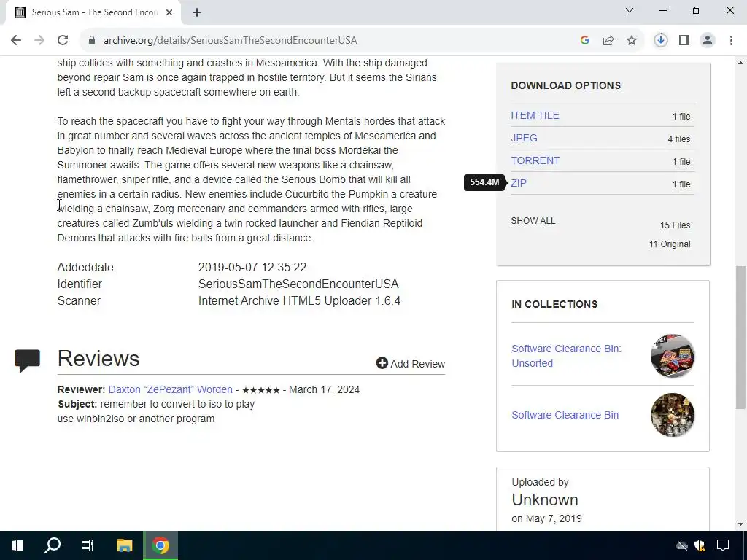Select the Serious Sam - The Second Encounter tab

click(x=93, y=13)
